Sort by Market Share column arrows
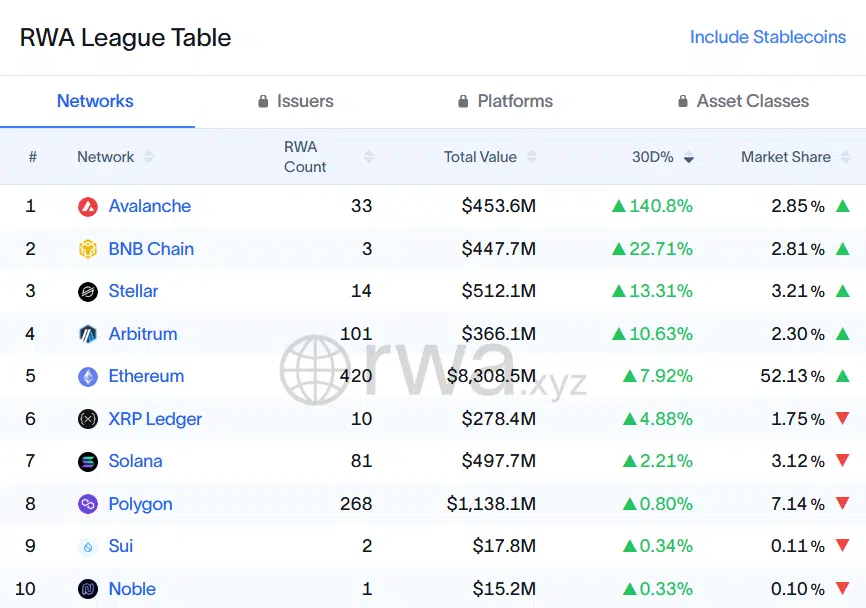This screenshot has width=866, height=608. point(846,157)
